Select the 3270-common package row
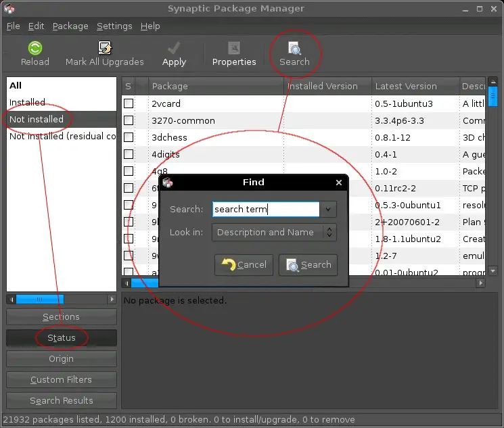 click(x=304, y=120)
